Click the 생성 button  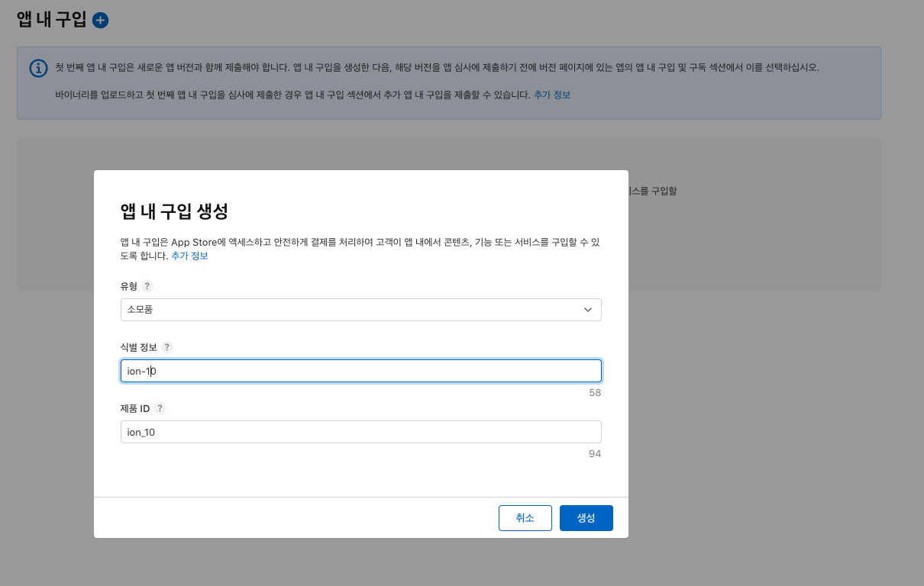tap(586, 518)
